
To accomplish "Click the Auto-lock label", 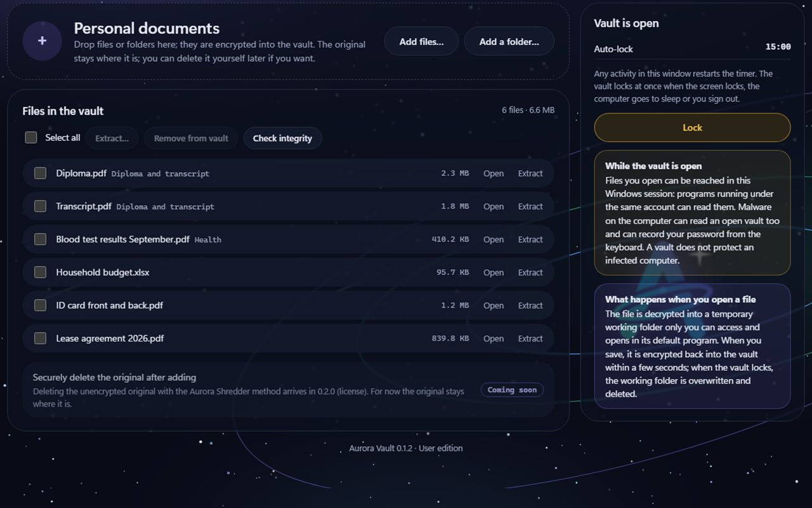I will [613, 49].
